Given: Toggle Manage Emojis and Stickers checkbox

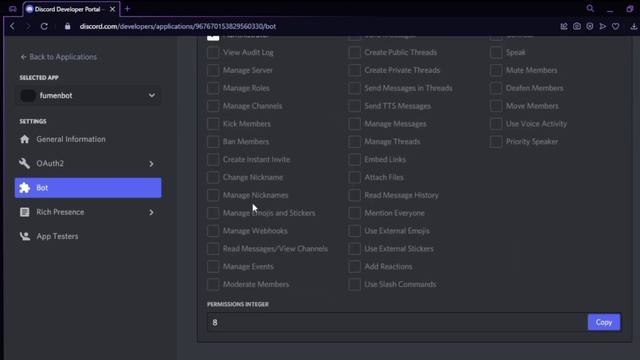Looking at the screenshot, I should (213, 213).
